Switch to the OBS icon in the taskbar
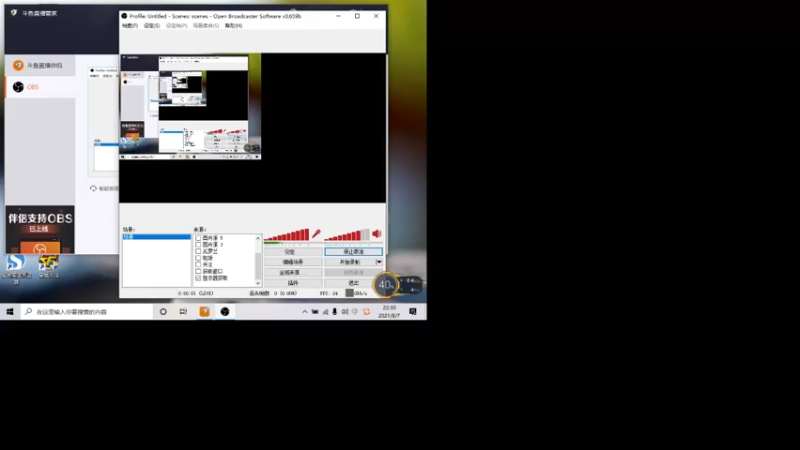800x450 pixels. click(x=225, y=311)
